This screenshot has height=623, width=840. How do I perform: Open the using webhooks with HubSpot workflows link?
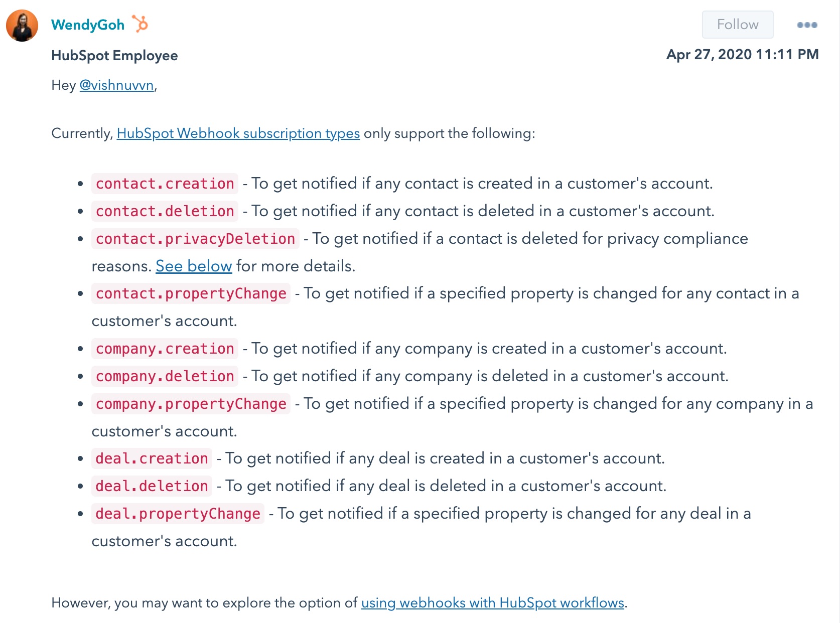(492, 603)
